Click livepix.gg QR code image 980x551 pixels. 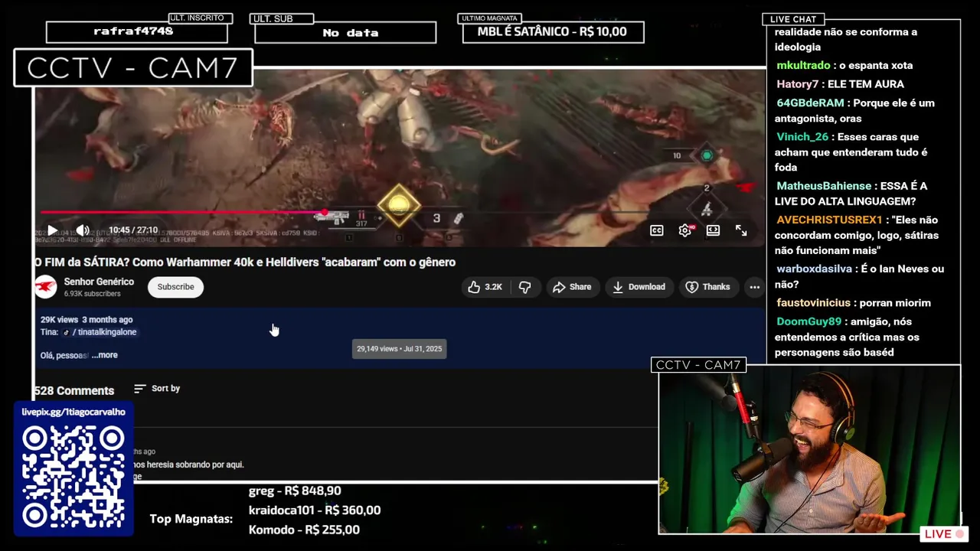click(73, 478)
